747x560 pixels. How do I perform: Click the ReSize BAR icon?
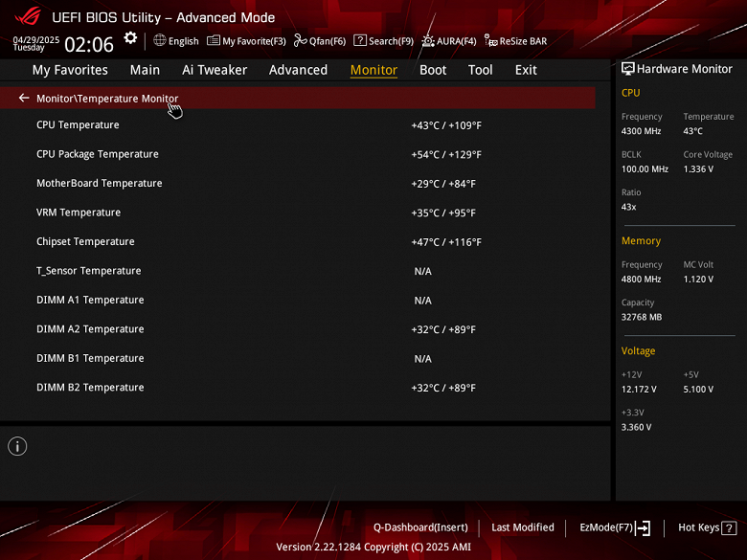pos(490,40)
